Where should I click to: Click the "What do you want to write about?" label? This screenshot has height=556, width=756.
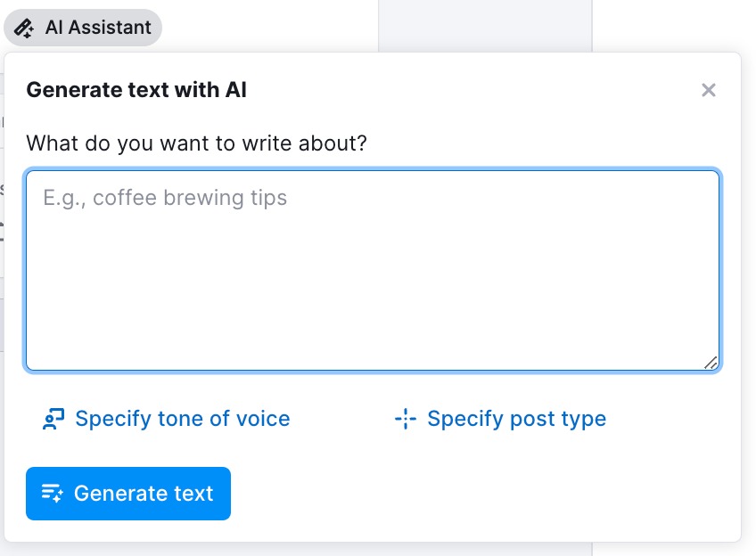tap(197, 143)
